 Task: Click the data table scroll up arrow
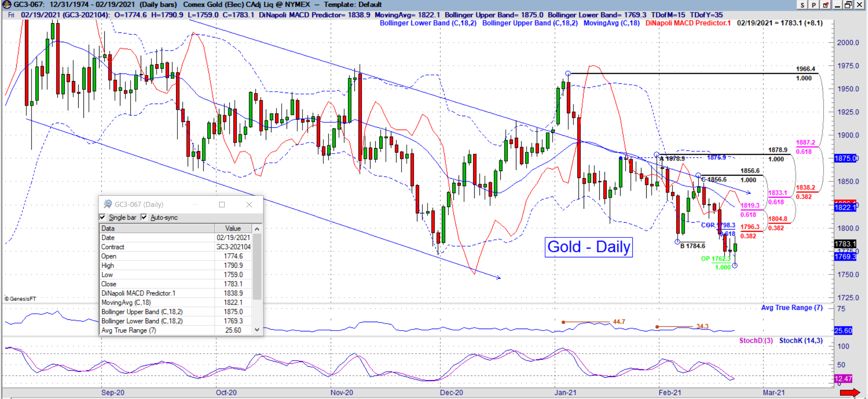(257, 229)
